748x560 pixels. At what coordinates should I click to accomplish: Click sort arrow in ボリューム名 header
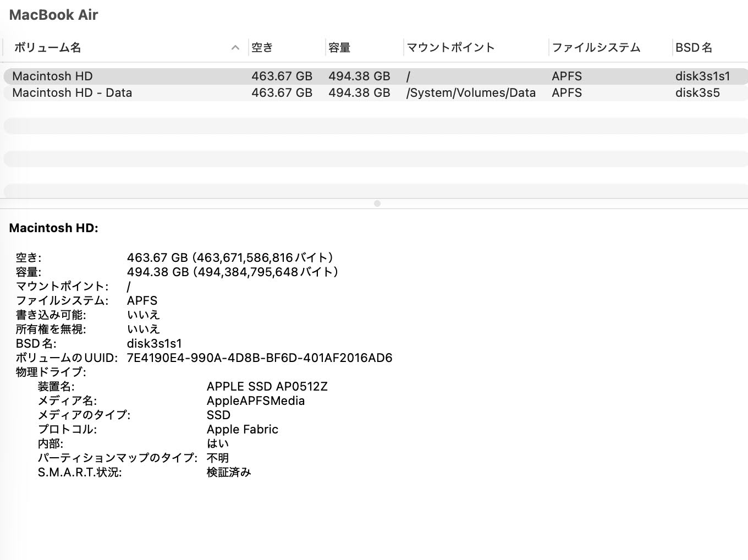pyautogui.click(x=235, y=48)
